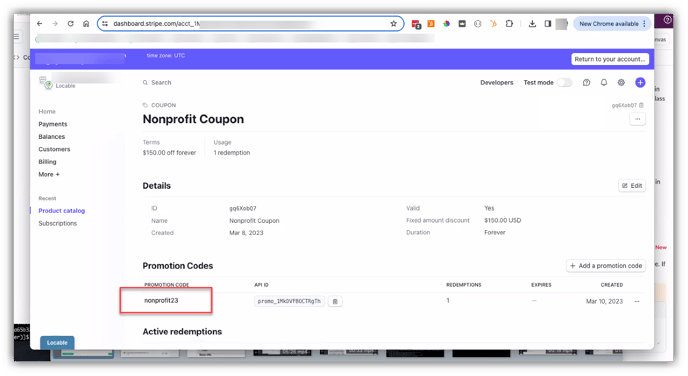The height and width of the screenshot is (376, 688).
Task: Go forward in the Chrome browser
Action: pos(55,24)
